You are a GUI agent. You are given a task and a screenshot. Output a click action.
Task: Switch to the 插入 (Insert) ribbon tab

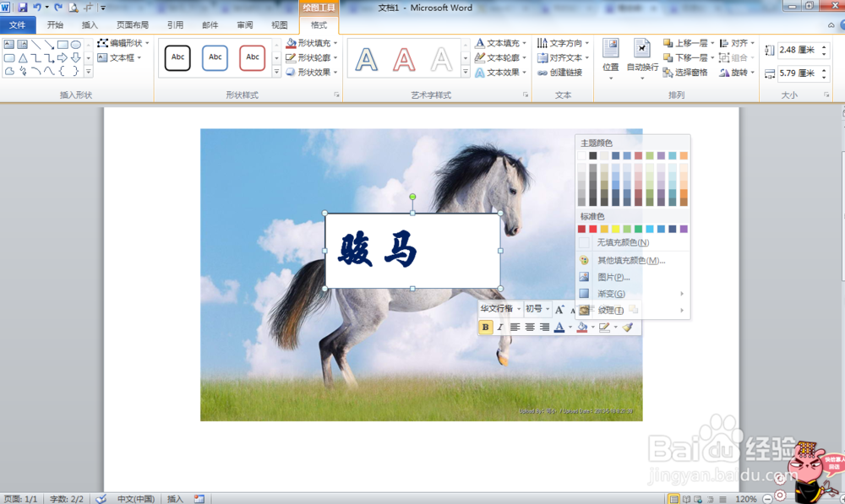click(90, 24)
